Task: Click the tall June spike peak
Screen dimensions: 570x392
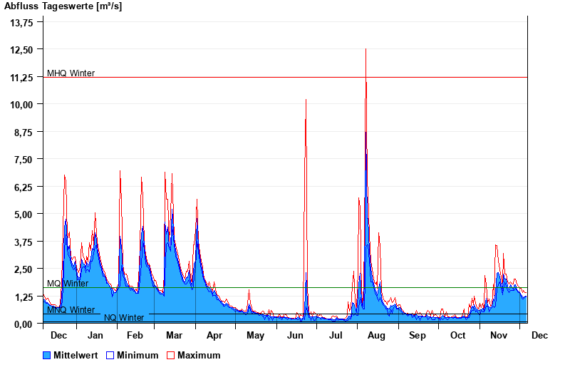Action: point(306,100)
